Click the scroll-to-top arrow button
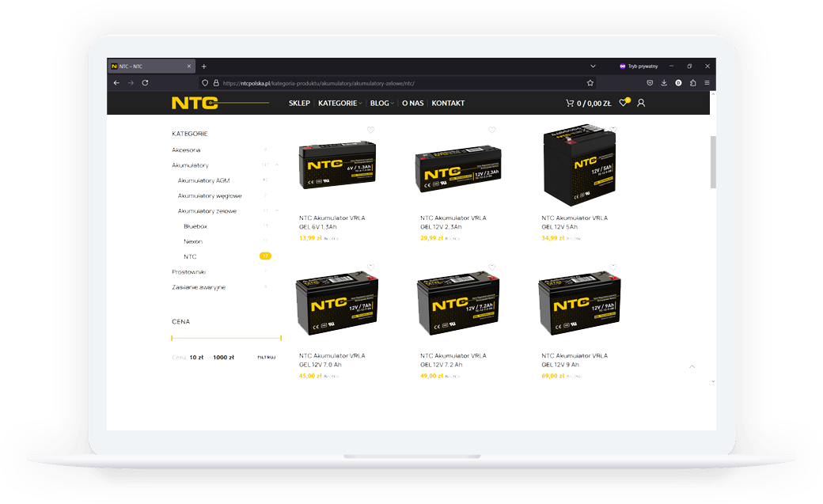 [692, 366]
